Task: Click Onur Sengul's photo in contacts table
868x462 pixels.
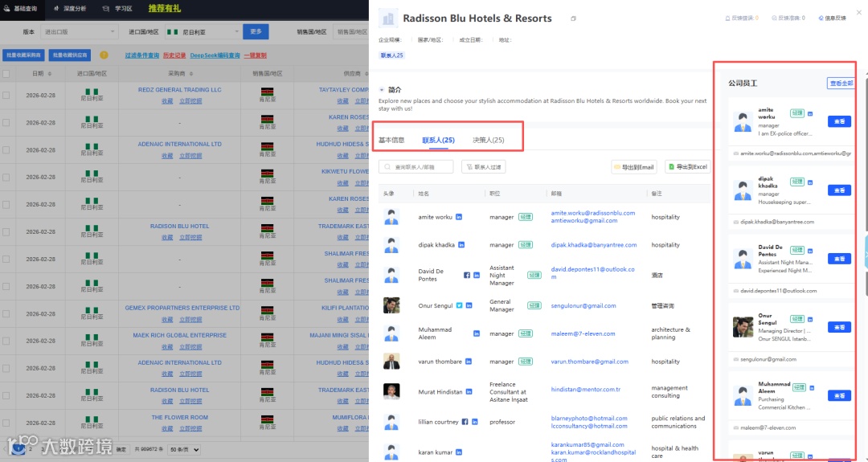Action: tap(391, 305)
